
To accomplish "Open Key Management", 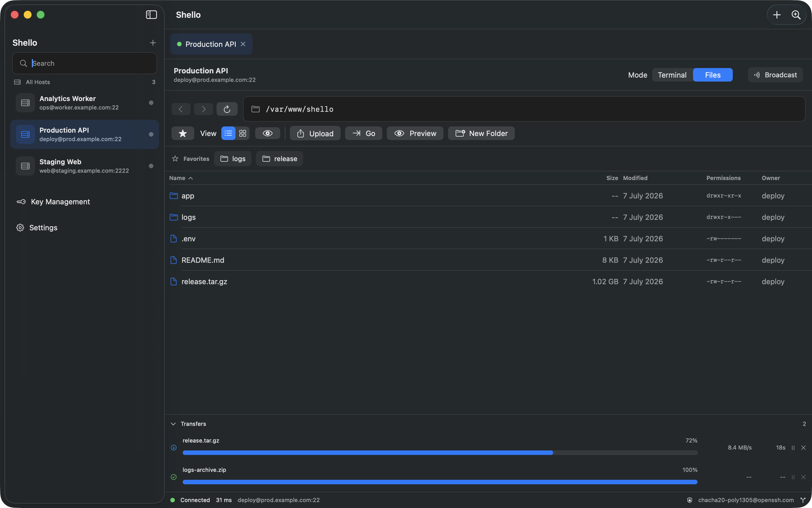I will (53, 202).
